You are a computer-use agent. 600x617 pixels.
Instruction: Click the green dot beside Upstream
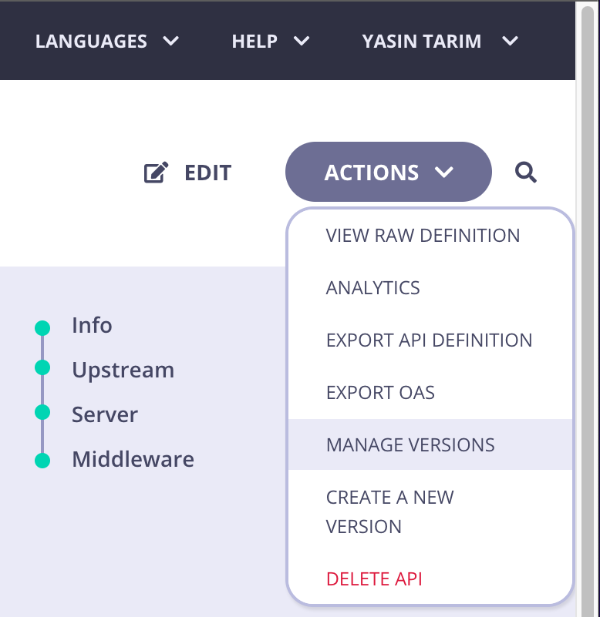(x=42, y=368)
